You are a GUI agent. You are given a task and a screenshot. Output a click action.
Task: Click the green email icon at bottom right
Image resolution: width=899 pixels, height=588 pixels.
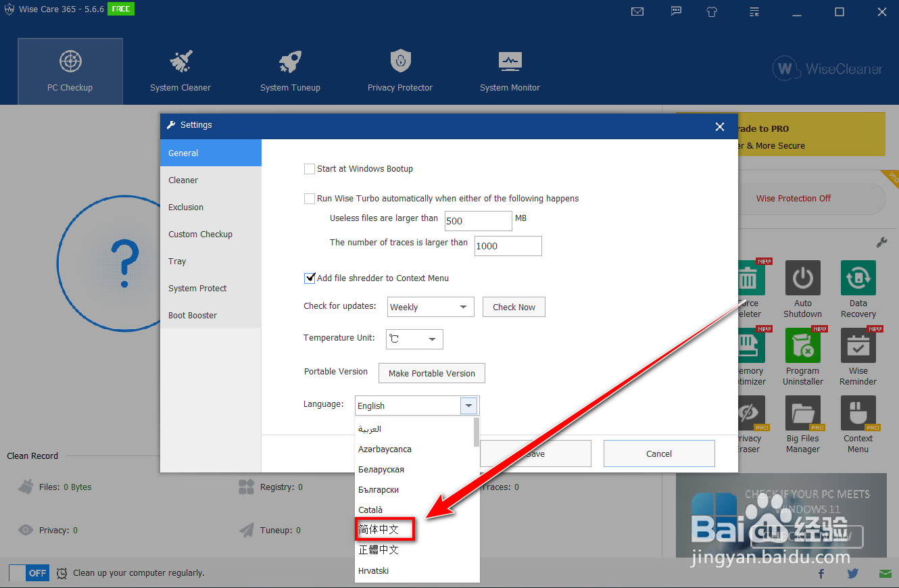(x=885, y=573)
